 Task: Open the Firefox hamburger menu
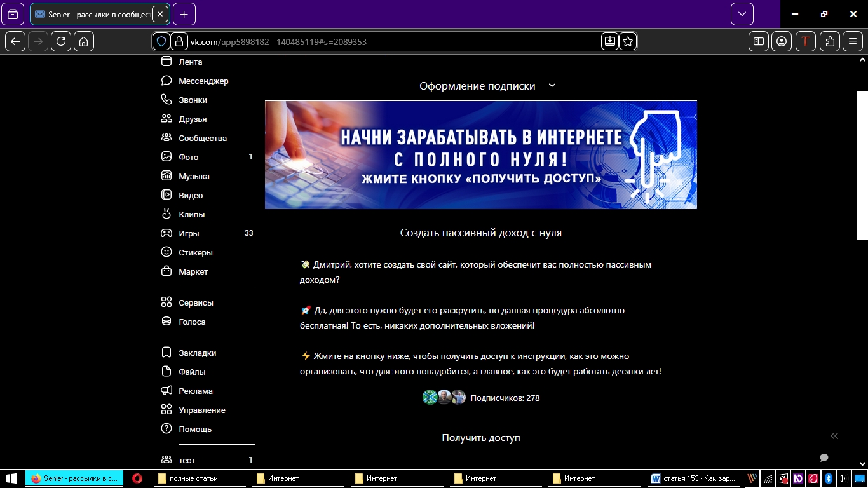(x=853, y=41)
